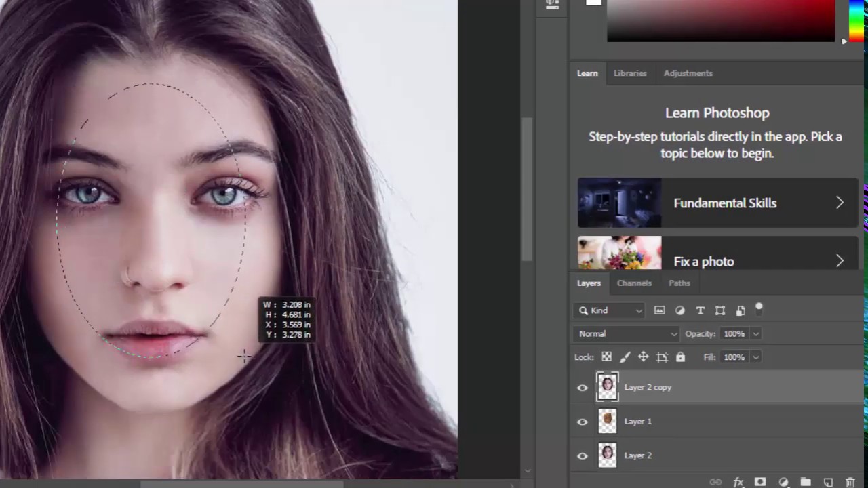
Task: Open the Kind filter type dropdown
Action: coord(610,310)
